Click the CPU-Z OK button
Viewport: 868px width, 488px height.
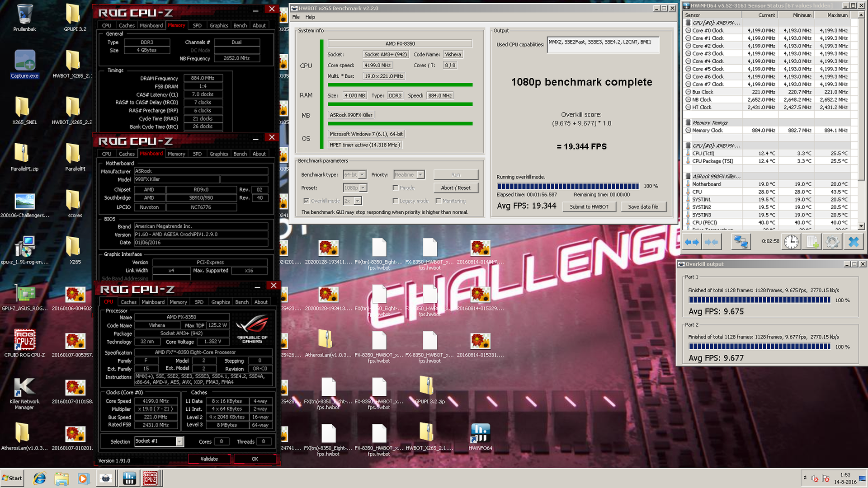(x=255, y=459)
